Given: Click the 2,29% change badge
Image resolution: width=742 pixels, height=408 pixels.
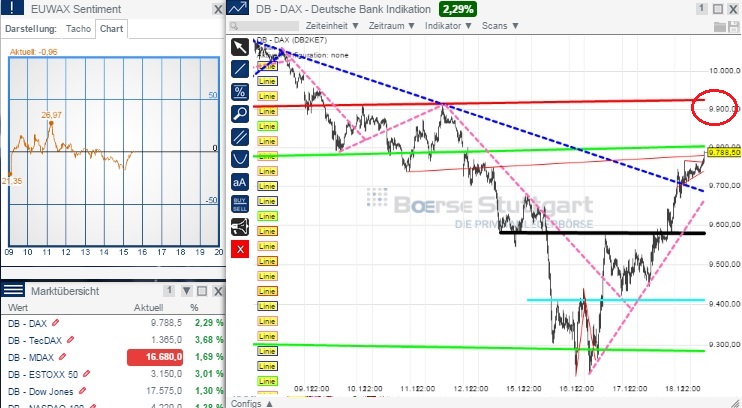Looking at the screenshot, I should point(458,9).
